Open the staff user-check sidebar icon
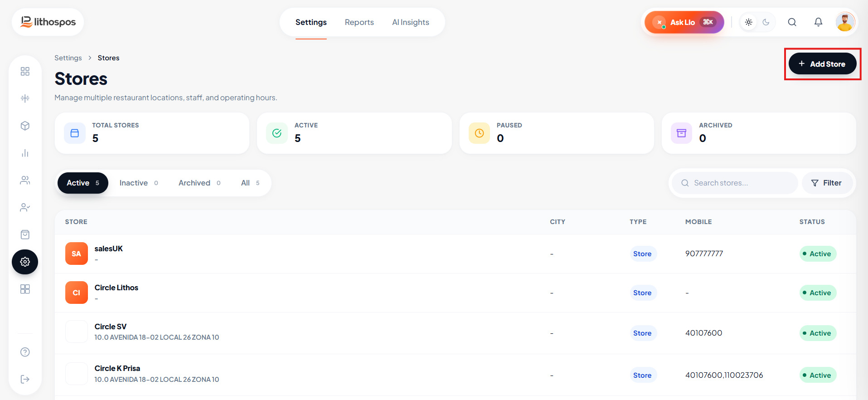 pos(25,207)
